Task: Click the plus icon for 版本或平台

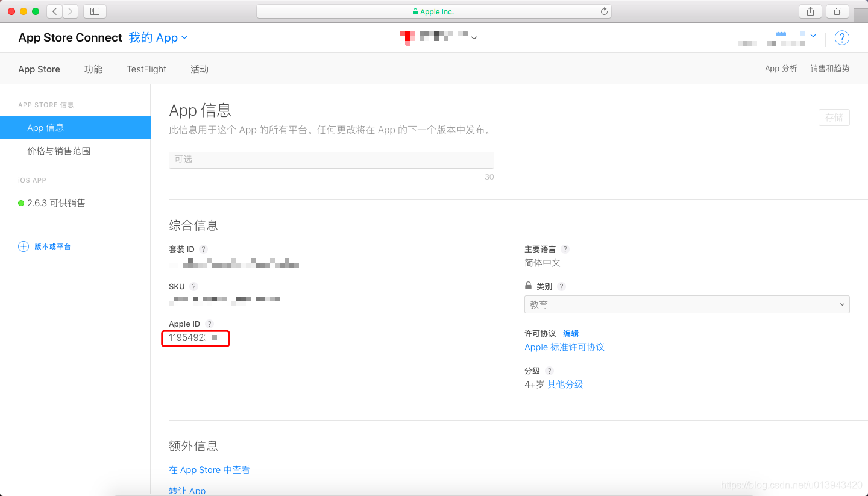Action: pos(24,246)
